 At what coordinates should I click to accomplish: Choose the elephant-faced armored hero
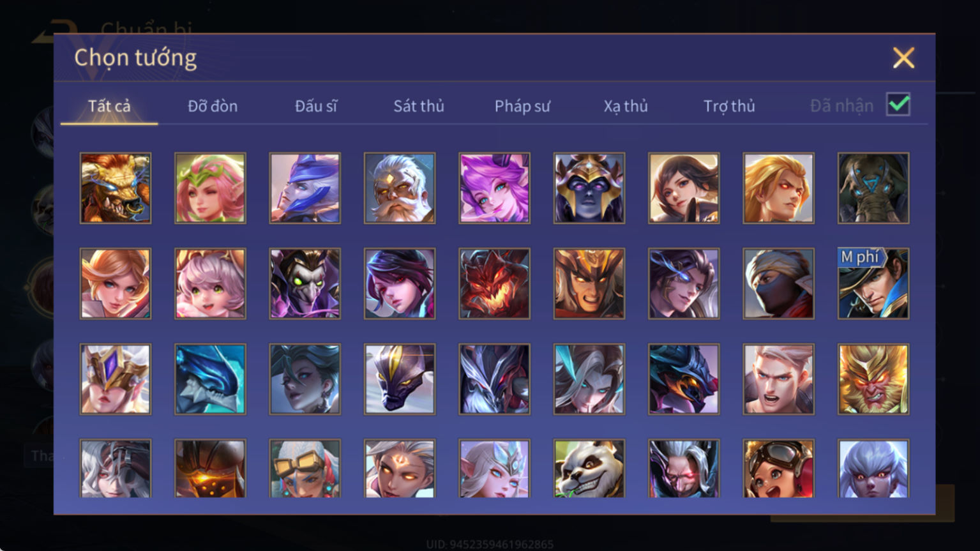[x=873, y=188]
